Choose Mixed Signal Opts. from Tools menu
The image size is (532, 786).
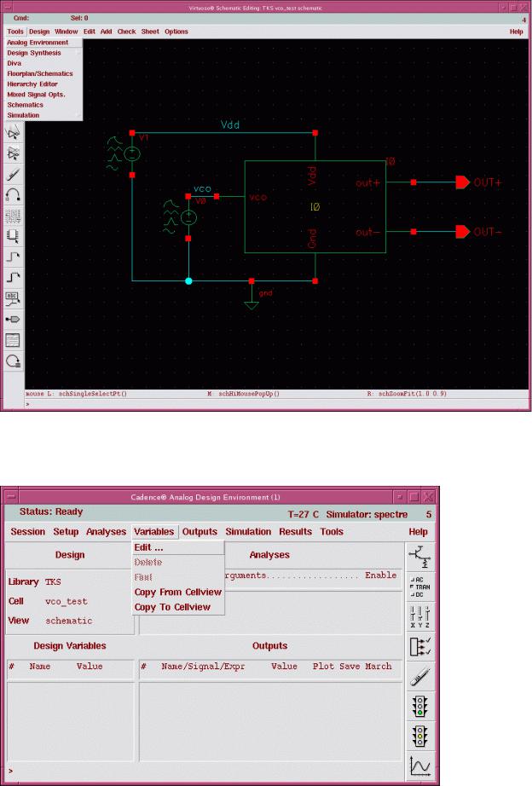[x=43, y=95]
